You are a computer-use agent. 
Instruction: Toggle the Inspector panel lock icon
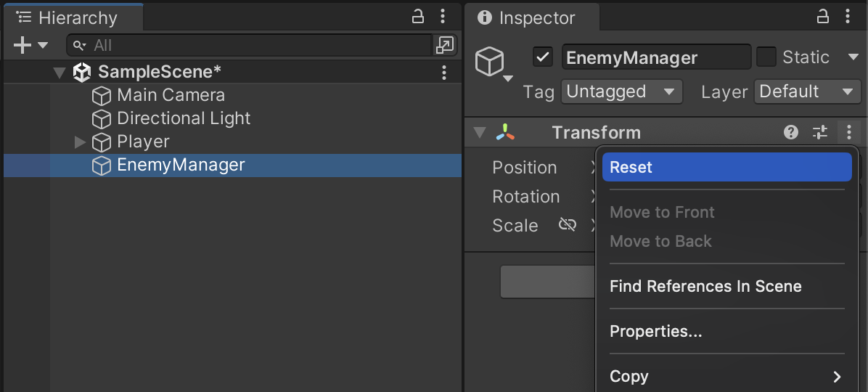click(x=823, y=17)
